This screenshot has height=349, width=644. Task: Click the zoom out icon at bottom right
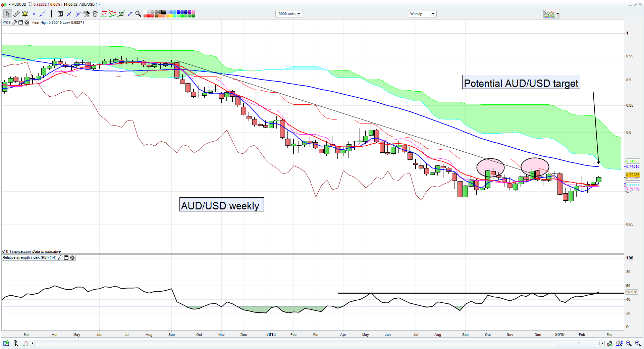point(629,343)
